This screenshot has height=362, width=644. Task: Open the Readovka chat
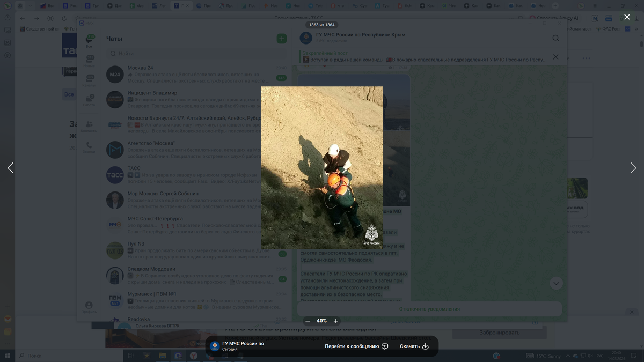[196, 319]
